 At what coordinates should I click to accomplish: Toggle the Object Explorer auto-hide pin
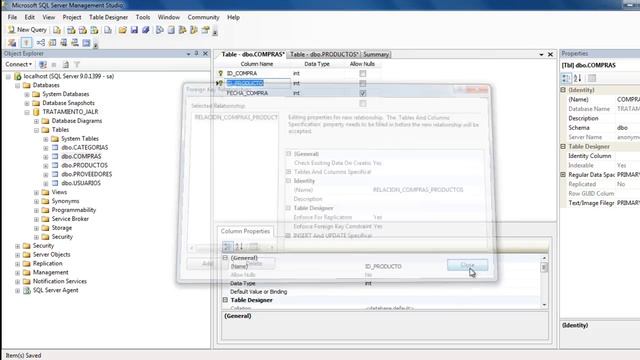coord(196,53)
